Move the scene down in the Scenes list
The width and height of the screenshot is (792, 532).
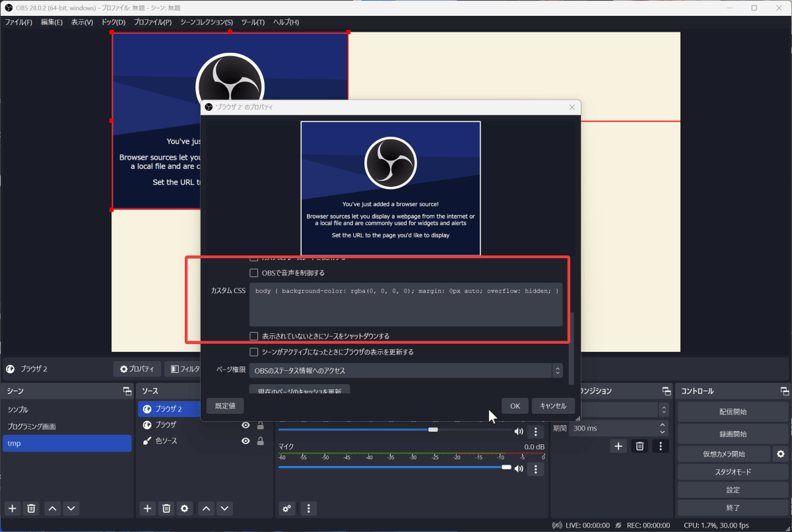pyautogui.click(x=71, y=508)
